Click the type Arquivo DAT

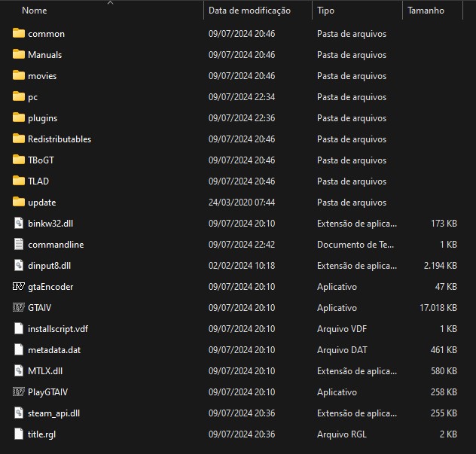point(342,350)
